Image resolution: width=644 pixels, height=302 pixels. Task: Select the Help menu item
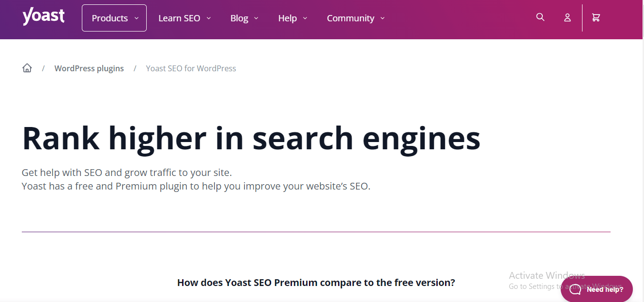pyautogui.click(x=288, y=18)
